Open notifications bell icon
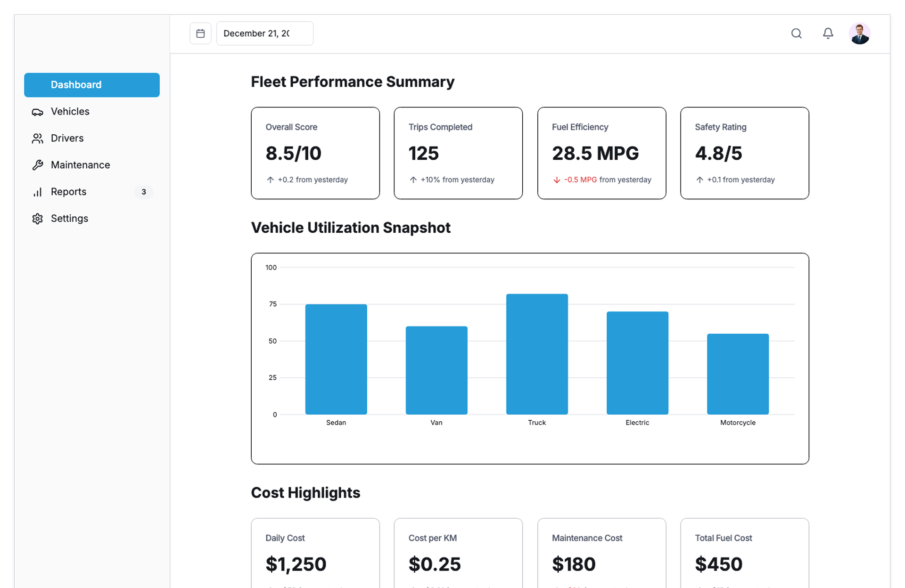905x588 pixels. point(828,33)
